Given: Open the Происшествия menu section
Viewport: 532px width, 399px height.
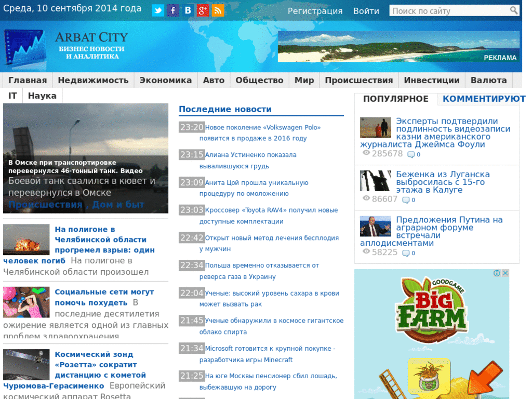Looking at the screenshot, I should pyautogui.click(x=358, y=81).
